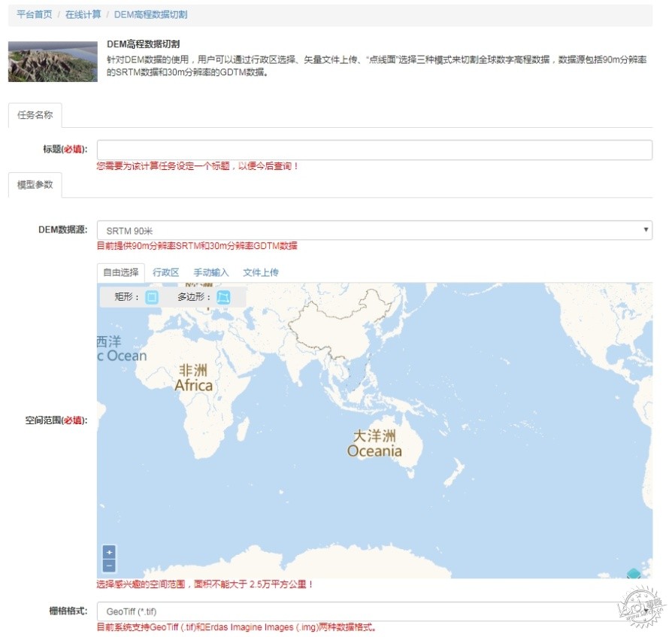Image resolution: width=672 pixels, height=637 pixels.
Task: Select the 模型参数 tab
Action: click(35, 185)
